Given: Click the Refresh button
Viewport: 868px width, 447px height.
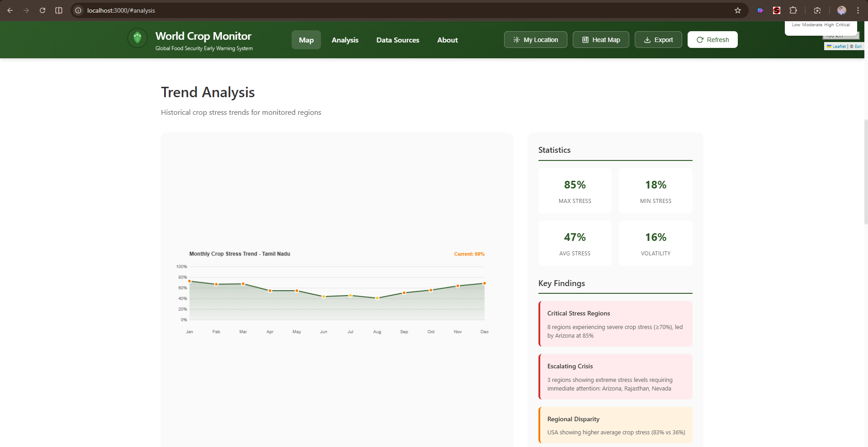Looking at the screenshot, I should click(x=712, y=40).
